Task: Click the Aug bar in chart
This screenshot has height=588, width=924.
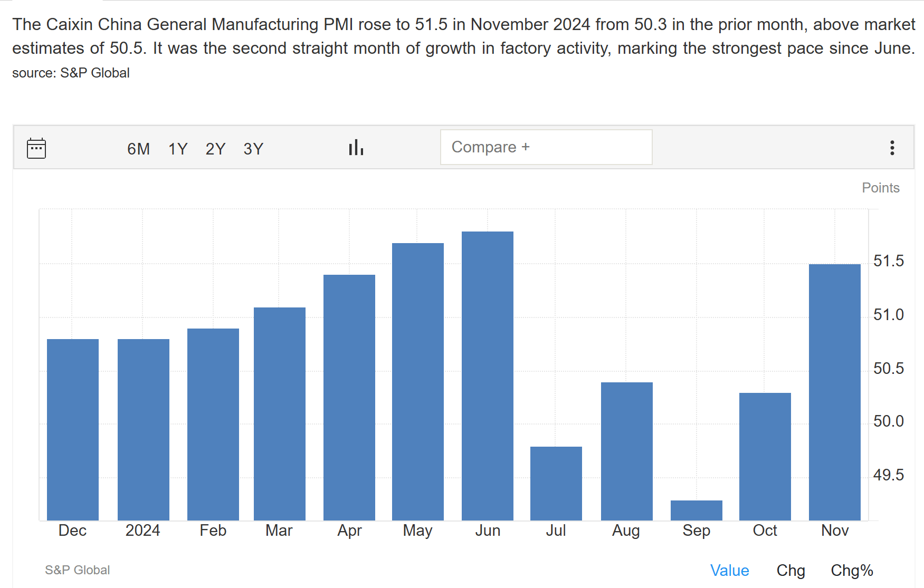Action: coord(627,451)
